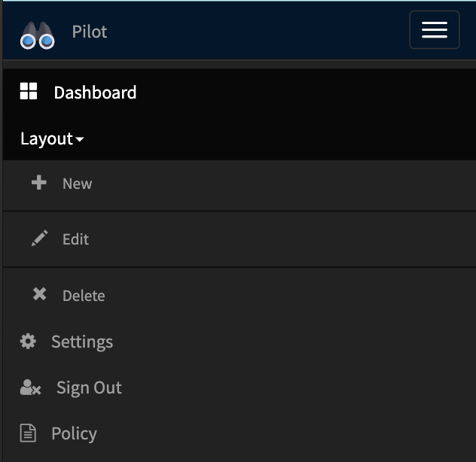Toggle the hamburger navigation menu button

434,30
